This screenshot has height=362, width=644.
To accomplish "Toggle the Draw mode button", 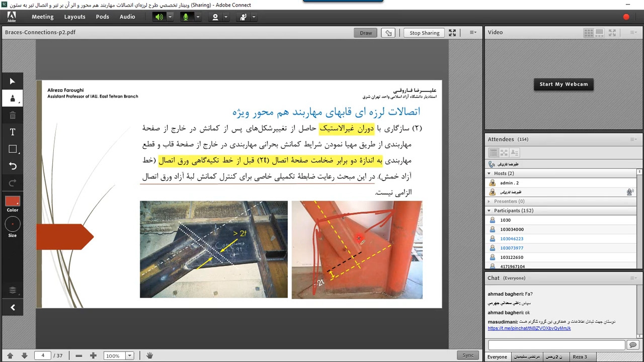I will coord(366,33).
